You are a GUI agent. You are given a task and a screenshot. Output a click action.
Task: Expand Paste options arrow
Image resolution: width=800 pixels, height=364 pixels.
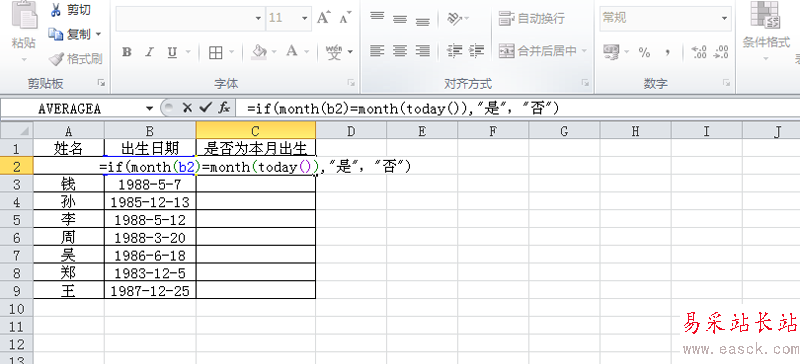24,60
